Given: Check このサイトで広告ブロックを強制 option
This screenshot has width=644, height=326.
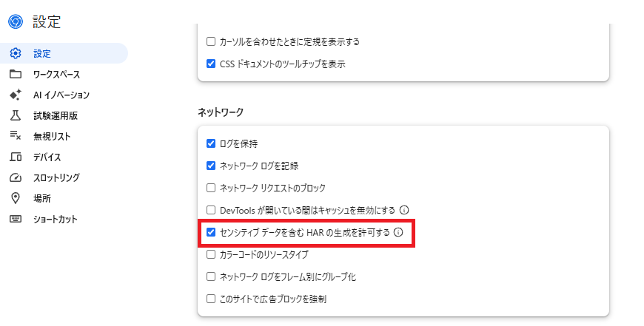Looking at the screenshot, I should coord(211,299).
